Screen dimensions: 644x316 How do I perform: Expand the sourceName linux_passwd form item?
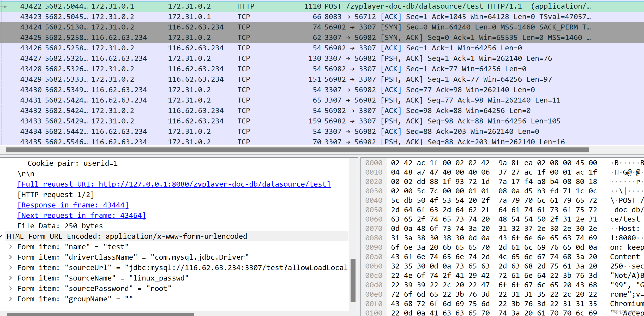(10, 278)
